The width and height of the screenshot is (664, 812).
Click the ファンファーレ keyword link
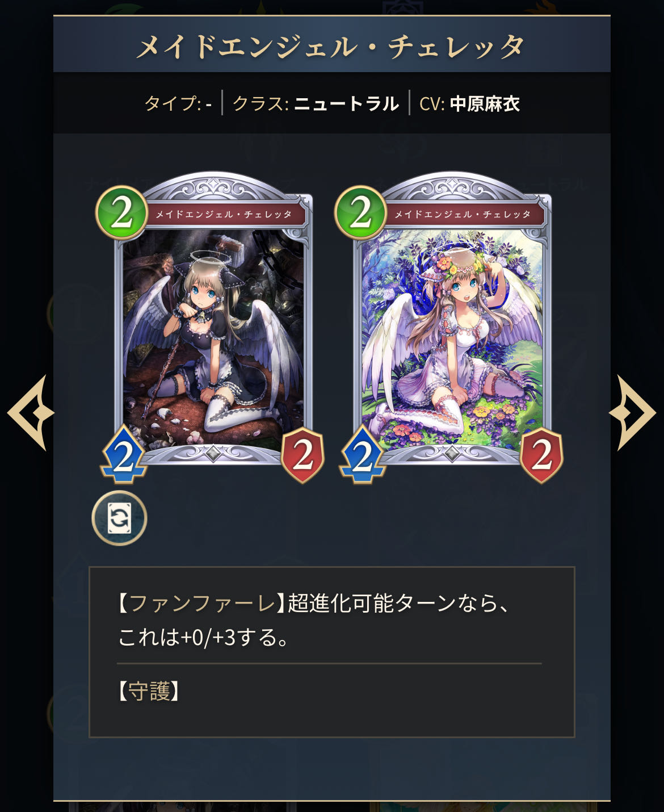click(x=203, y=602)
